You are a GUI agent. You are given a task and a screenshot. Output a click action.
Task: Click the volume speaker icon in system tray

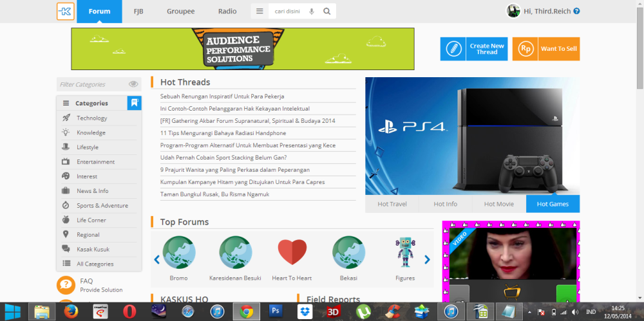pos(575,312)
